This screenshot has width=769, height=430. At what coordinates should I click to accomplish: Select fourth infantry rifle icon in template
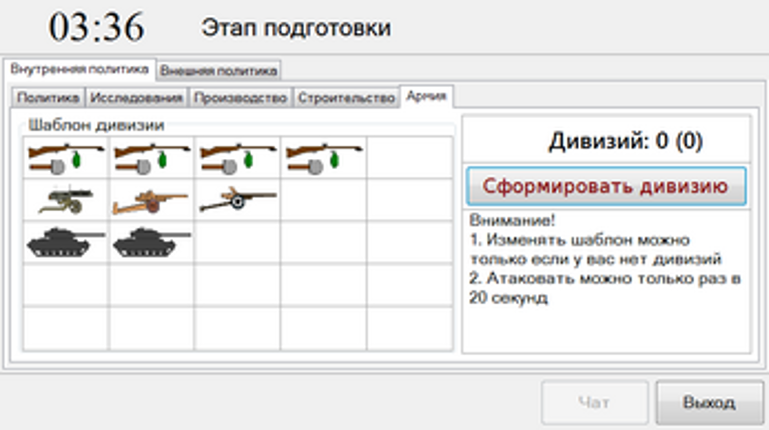coord(324,158)
